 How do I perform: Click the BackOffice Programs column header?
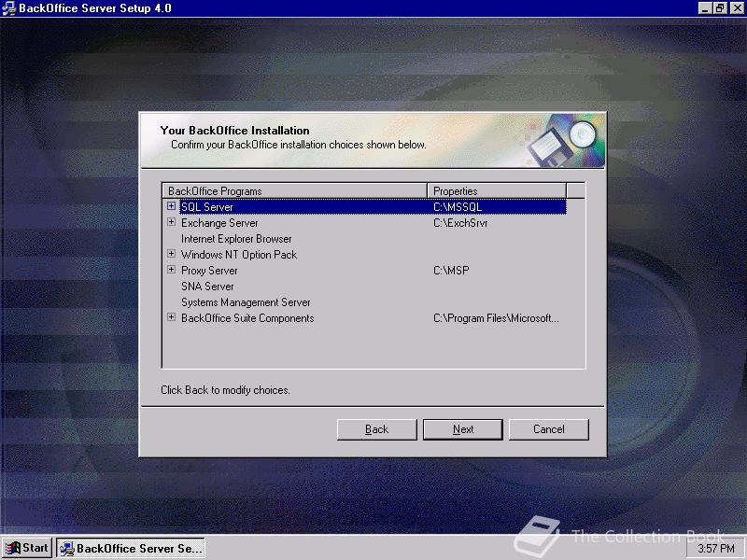(295, 191)
